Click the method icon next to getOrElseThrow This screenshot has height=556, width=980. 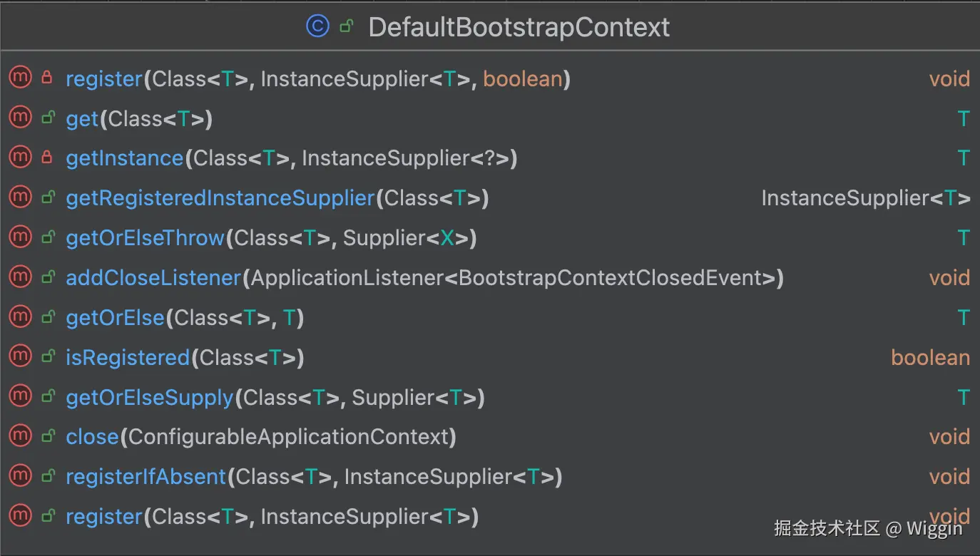[x=20, y=237]
